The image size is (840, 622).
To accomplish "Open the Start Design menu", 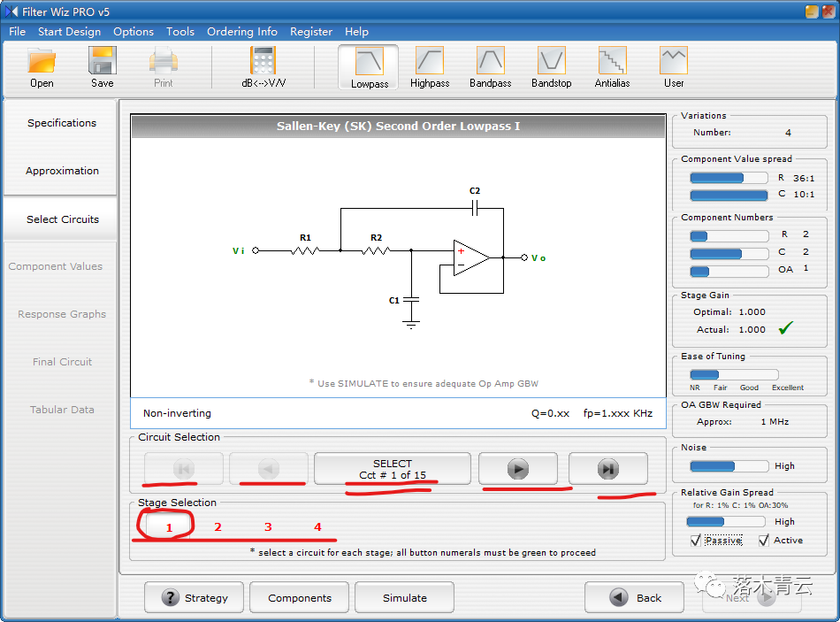I will [x=69, y=32].
